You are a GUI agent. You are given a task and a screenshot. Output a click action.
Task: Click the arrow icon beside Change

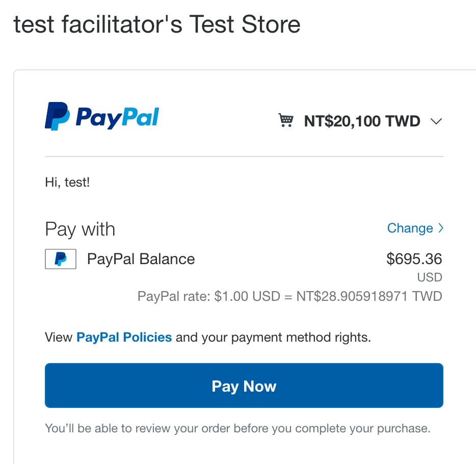coord(441,228)
